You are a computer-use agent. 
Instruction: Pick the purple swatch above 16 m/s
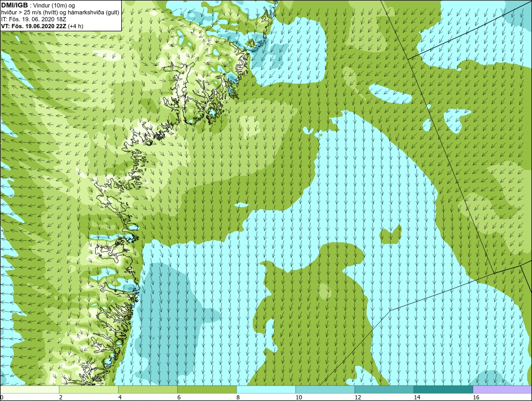click(503, 389)
